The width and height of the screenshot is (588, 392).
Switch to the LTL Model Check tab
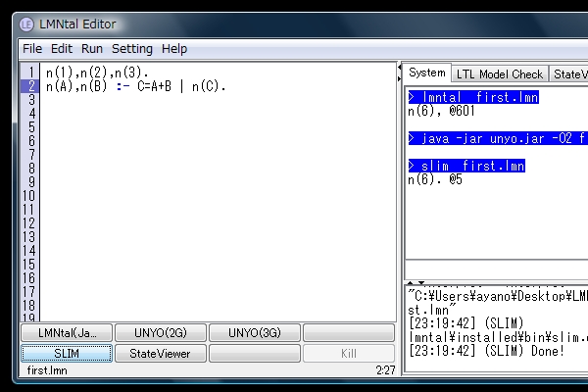[500, 73]
